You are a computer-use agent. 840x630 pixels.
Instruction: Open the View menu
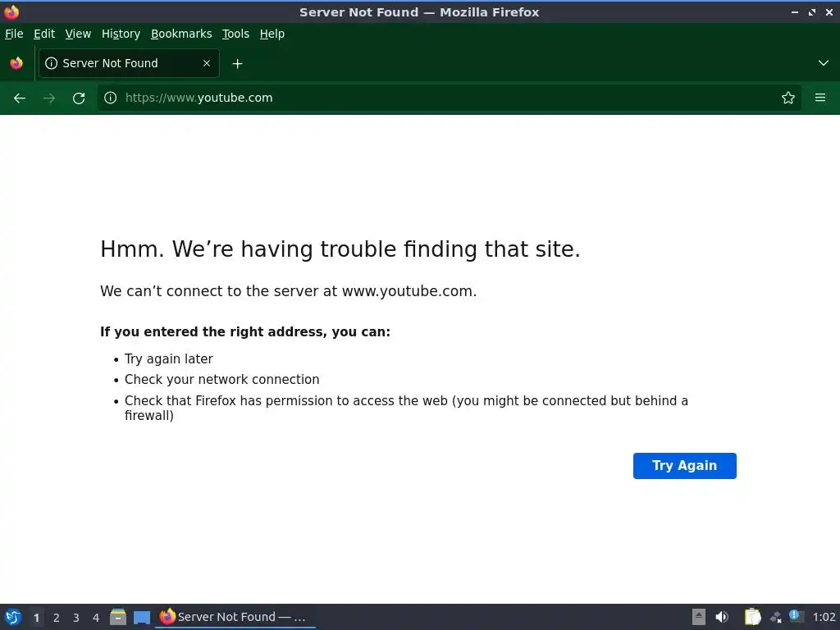pos(78,34)
